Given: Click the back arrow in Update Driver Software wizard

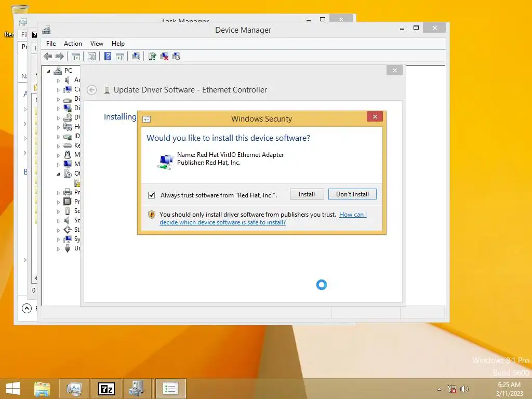Looking at the screenshot, I should pyautogui.click(x=91, y=90).
